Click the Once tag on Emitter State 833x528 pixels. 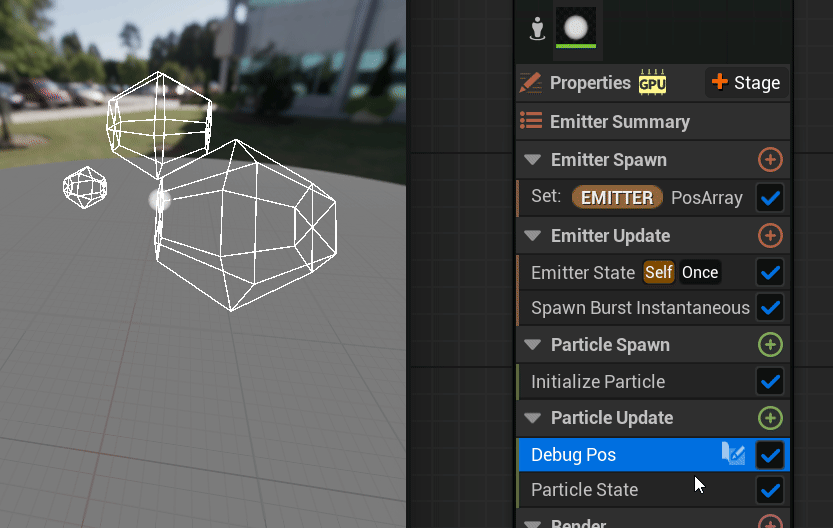pyautogui.click(x=700, y=272)
